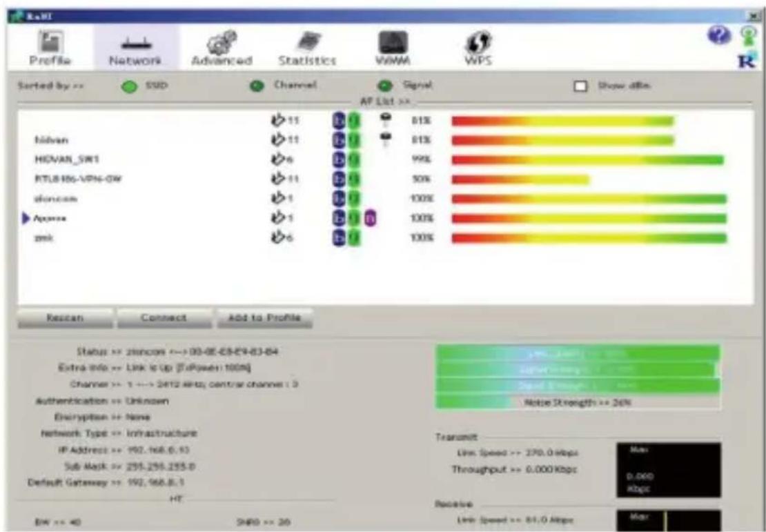Select the RTL8186-VPN-GW network row

click(x=384, y=179)
